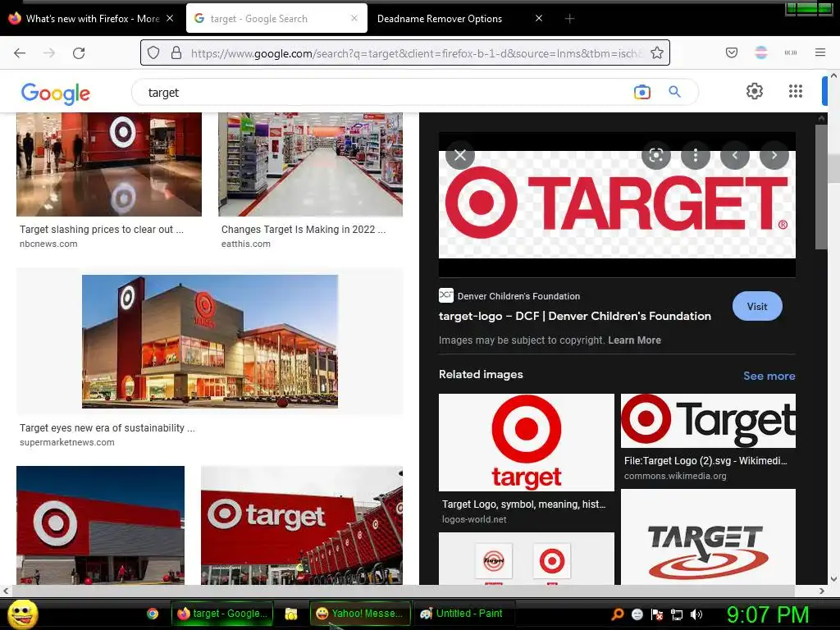Open the Firefox hamburger menu

(x=820, y=52)
